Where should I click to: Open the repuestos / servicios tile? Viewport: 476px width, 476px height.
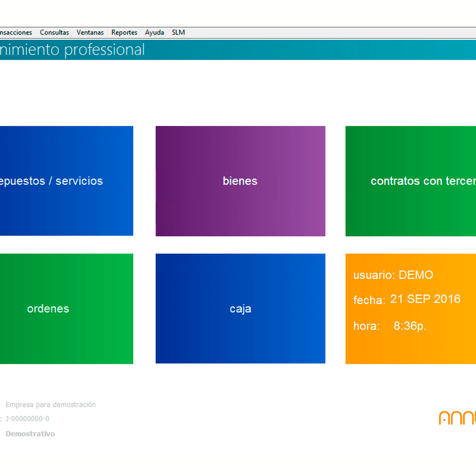pos(67,181)
